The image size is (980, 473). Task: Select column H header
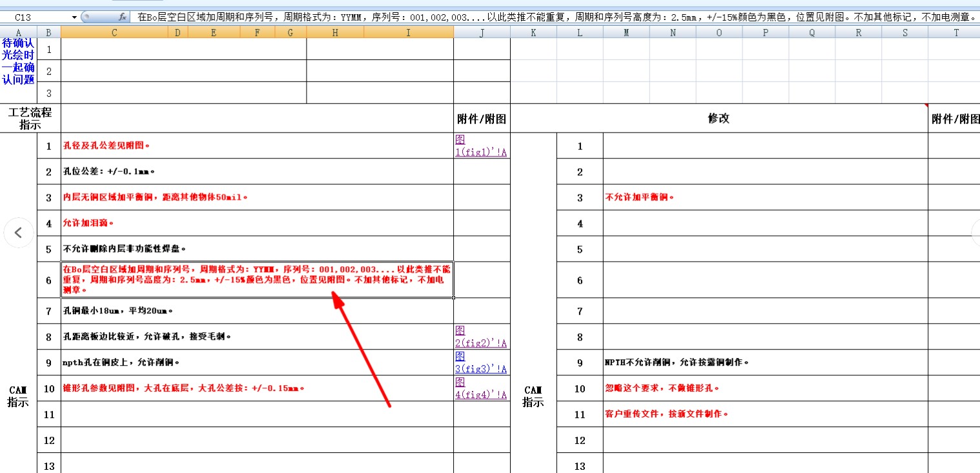335,32
